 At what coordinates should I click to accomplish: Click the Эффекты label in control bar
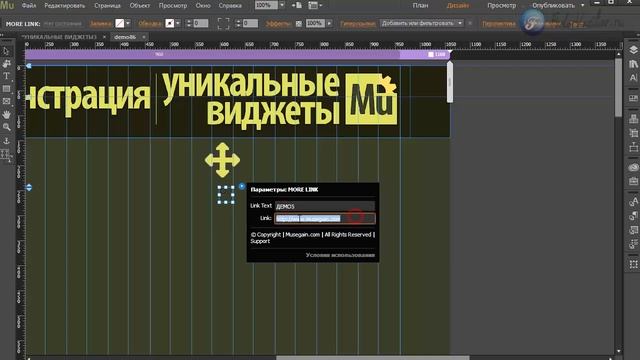pyautogui.click(x=278, y=24)
